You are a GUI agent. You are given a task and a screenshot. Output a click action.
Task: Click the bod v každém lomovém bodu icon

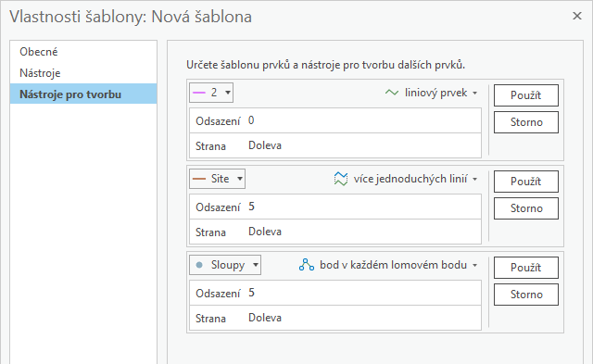click(x=307, y=265)
